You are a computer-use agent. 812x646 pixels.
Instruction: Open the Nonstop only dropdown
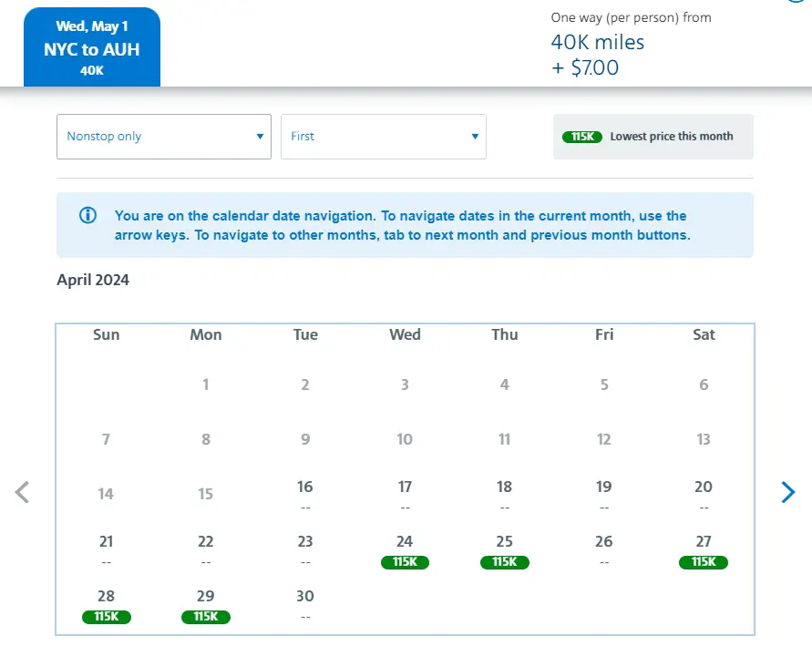tap(164, 137)
